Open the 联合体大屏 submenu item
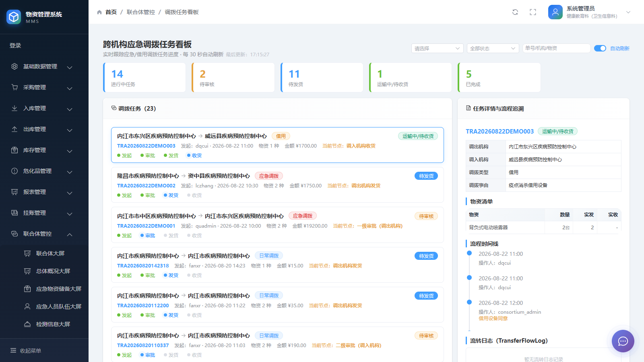Screen dimensions: 644x362 [44, 253]
